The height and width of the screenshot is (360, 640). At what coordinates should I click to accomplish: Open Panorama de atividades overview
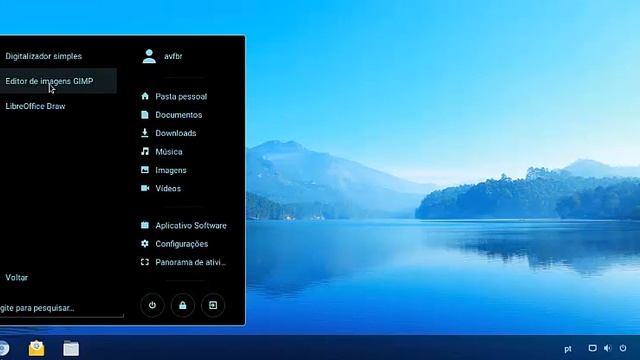click(x=191, y=262)
